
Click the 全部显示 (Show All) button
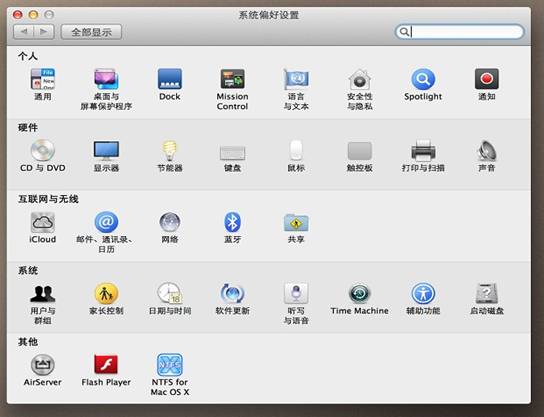click(x=92, y=32)
